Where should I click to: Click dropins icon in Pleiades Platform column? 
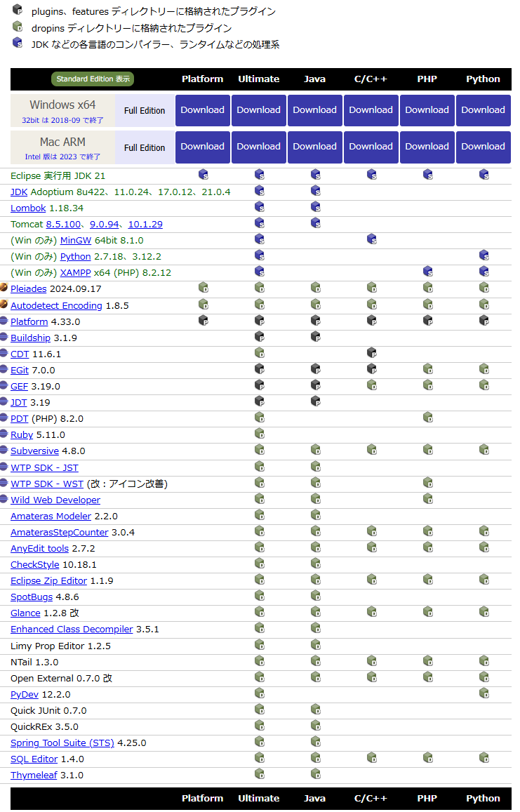tap(204, 288)
